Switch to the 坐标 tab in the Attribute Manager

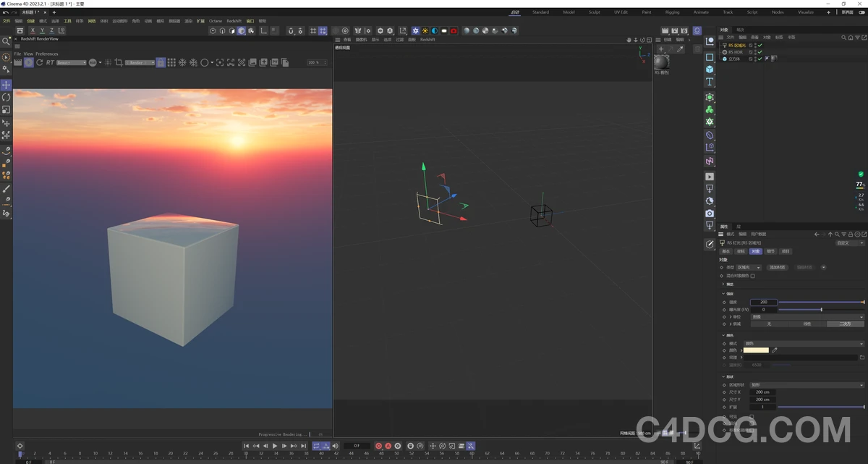tap(741, 251)
